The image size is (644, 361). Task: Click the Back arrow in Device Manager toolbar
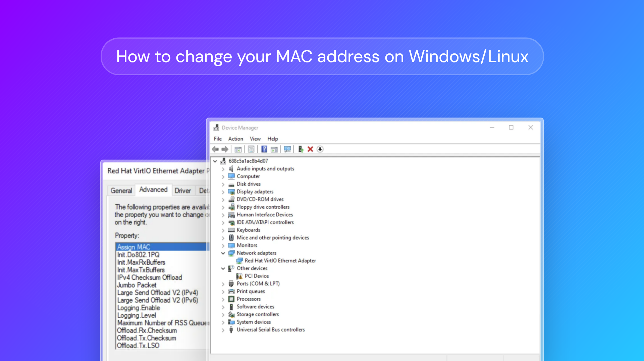215,149
